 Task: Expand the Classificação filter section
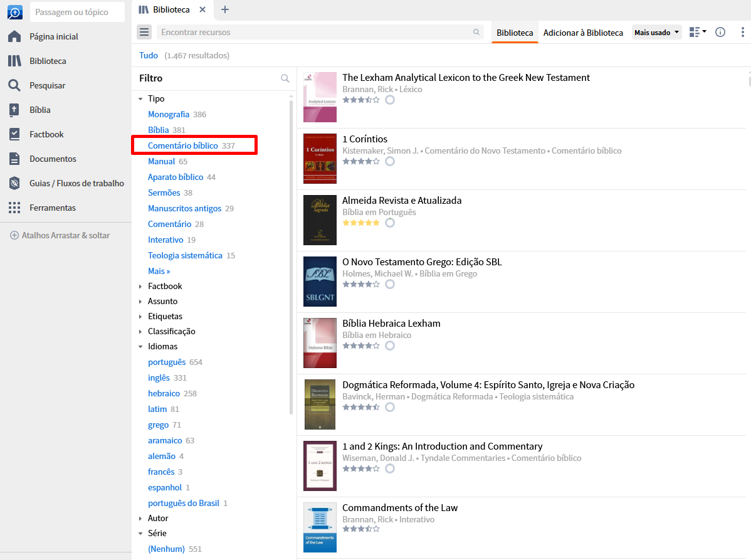click(140, 332)
